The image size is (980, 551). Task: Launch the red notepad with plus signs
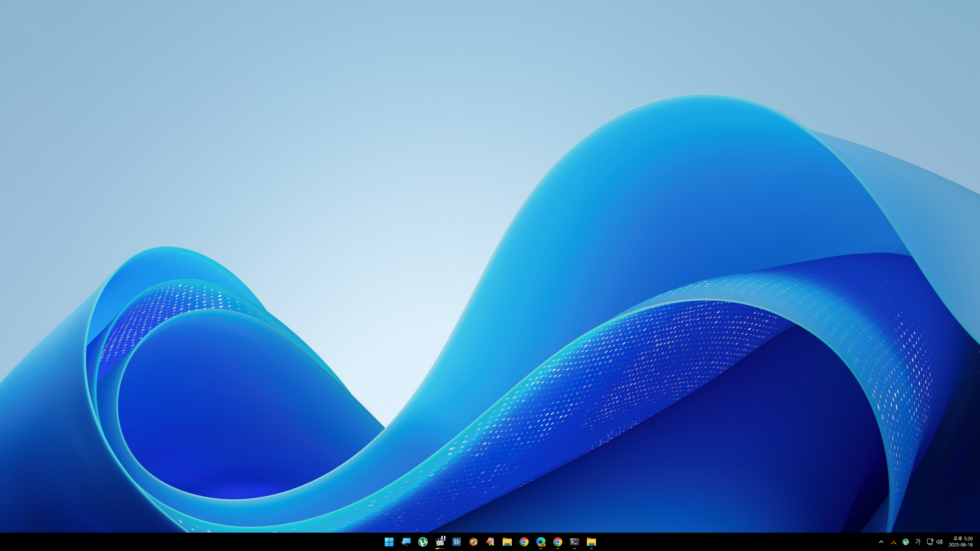point(490,542)
